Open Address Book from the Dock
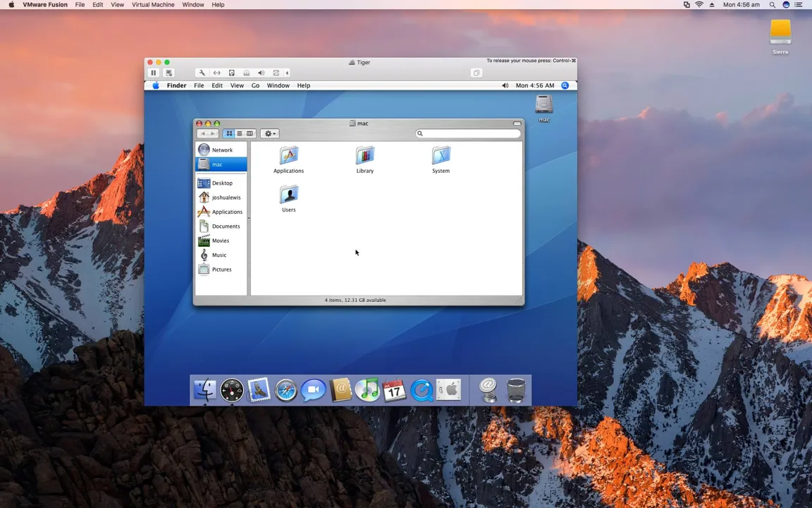This screenshot has width=812, height=508. (340, 389)
